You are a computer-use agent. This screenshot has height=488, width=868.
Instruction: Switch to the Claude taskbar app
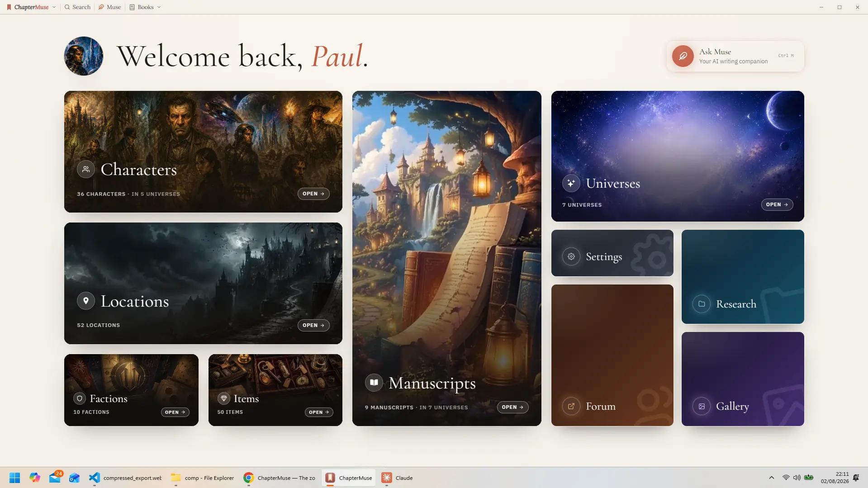[398, 478]
